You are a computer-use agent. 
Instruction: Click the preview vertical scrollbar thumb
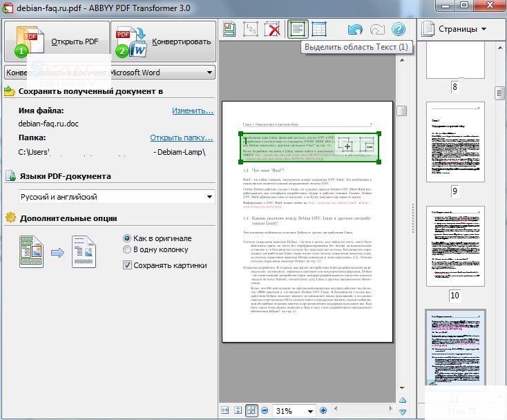401,111
